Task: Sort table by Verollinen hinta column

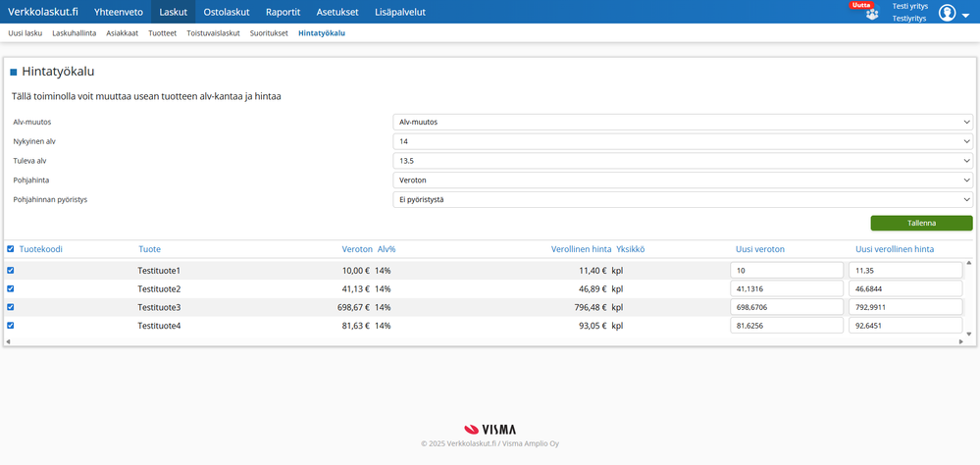Action: click(x=581, y=249)
